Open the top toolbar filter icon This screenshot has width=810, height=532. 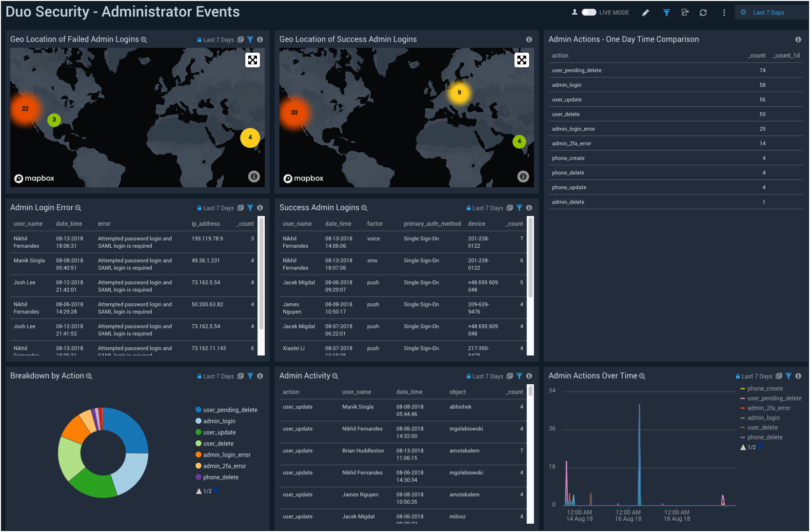tap(666, 12)
